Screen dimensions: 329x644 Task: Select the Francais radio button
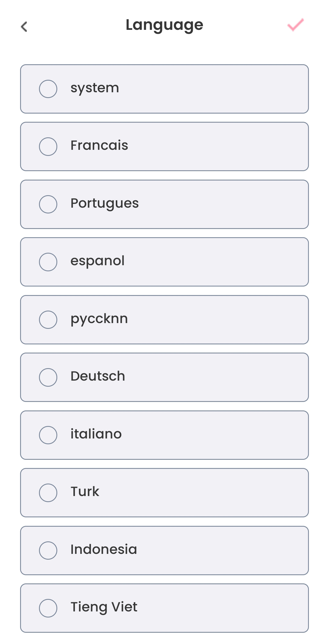point(48,146)
